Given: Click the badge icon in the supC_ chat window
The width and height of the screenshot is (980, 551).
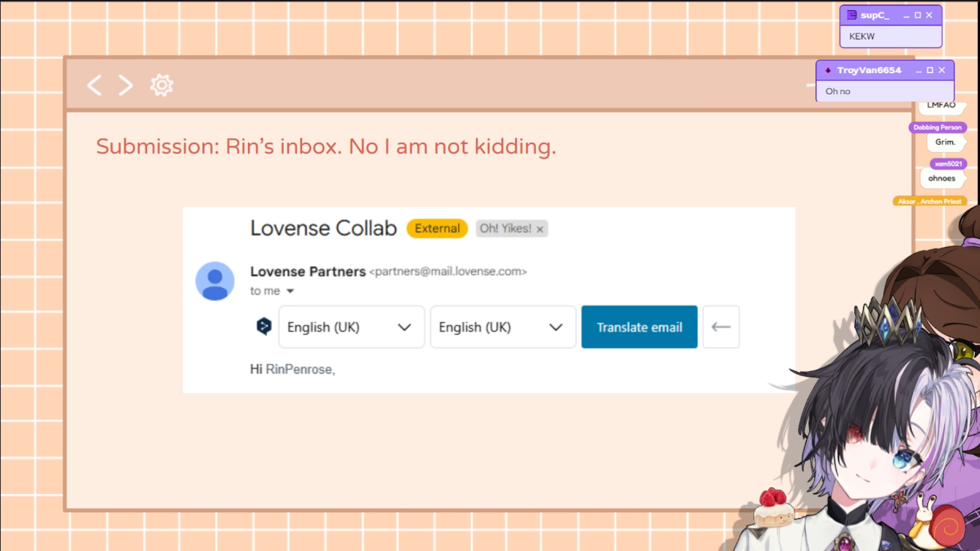Looking at the screenshot, I should pyautogui.click(x=851, y=15).
